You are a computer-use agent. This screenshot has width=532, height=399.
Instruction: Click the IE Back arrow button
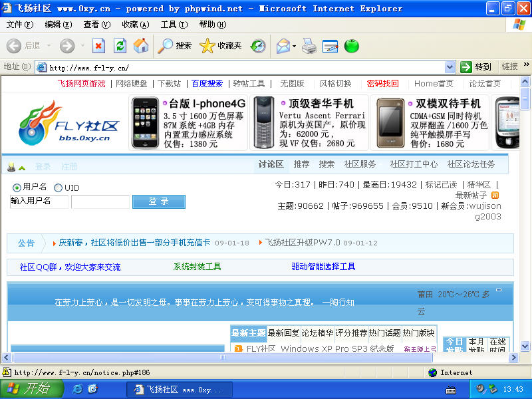click(x=14, y=46)
